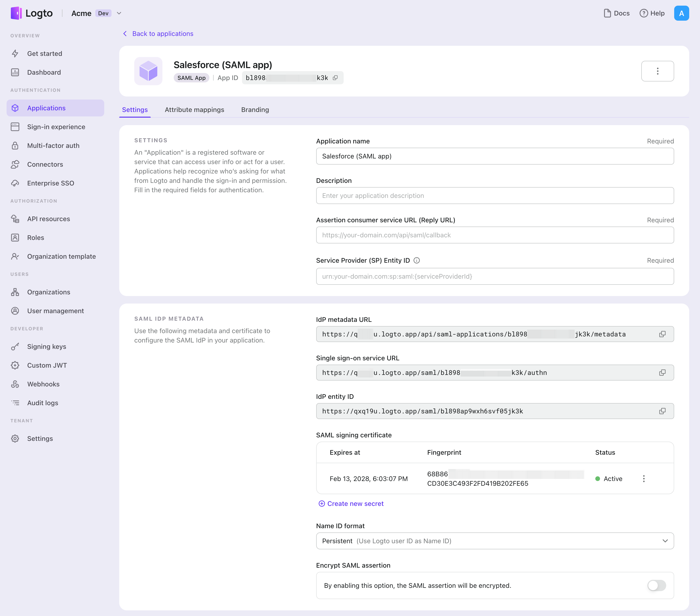Click the Fingerprint column header
The width and height of the screenshot is (700, 616).
point(444,452)
